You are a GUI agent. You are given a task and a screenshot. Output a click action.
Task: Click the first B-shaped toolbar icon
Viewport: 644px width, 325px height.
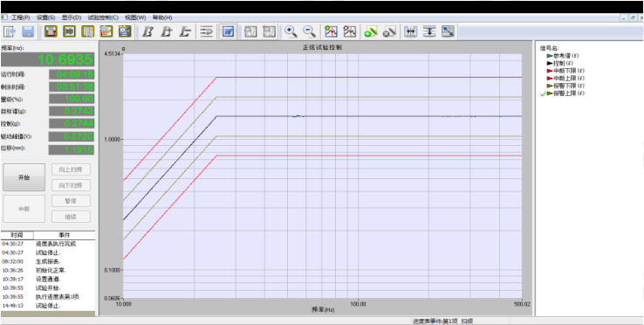pyautogui.click(x=147, y=31)
